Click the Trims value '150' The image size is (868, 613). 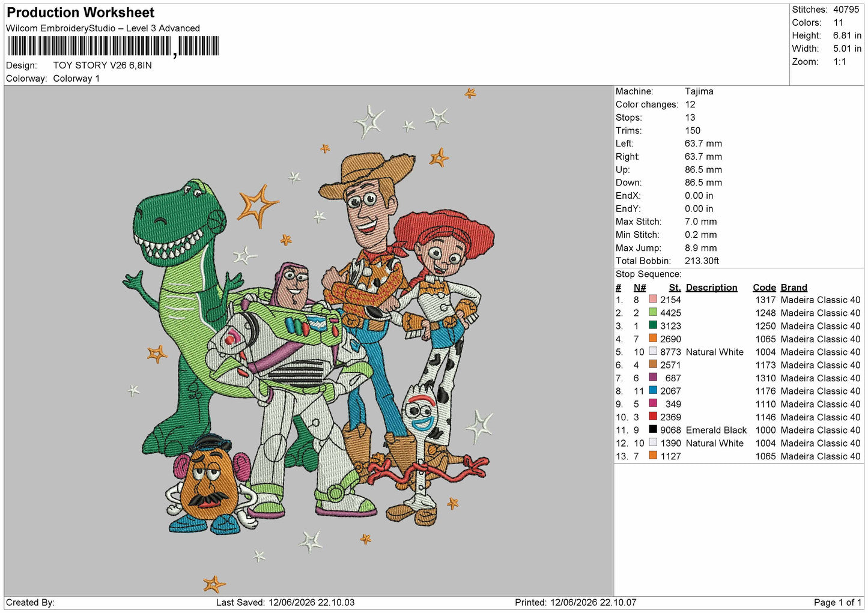point(693,130)
